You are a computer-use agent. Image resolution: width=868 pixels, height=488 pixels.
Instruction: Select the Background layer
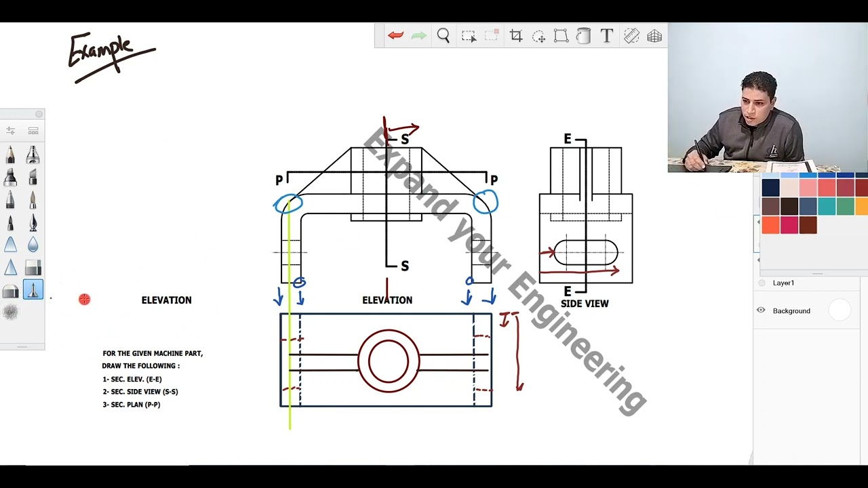click(x=807, y=310)
